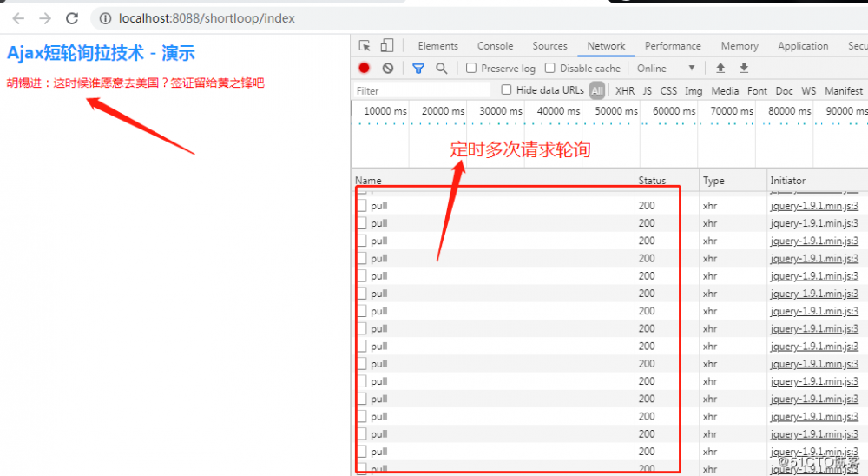Viewport: 868px width, 476px height.
Task: Filter requests by Doc
Action: [784, 91]
